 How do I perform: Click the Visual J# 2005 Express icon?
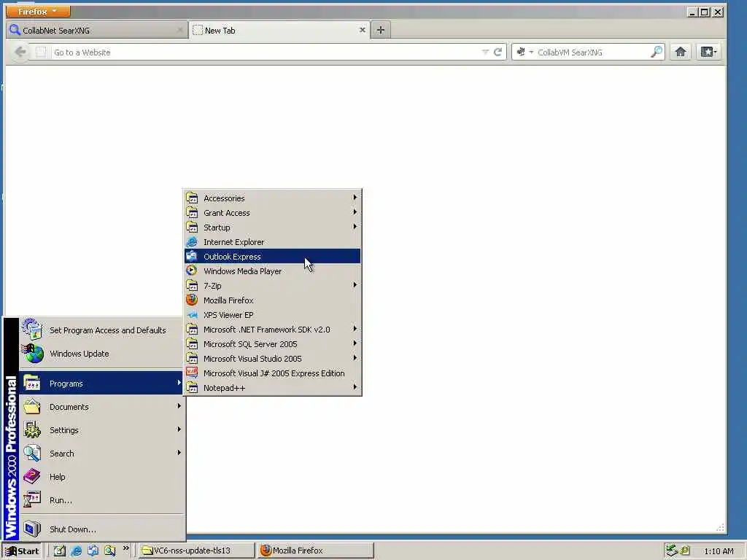[x=192, y=373]
